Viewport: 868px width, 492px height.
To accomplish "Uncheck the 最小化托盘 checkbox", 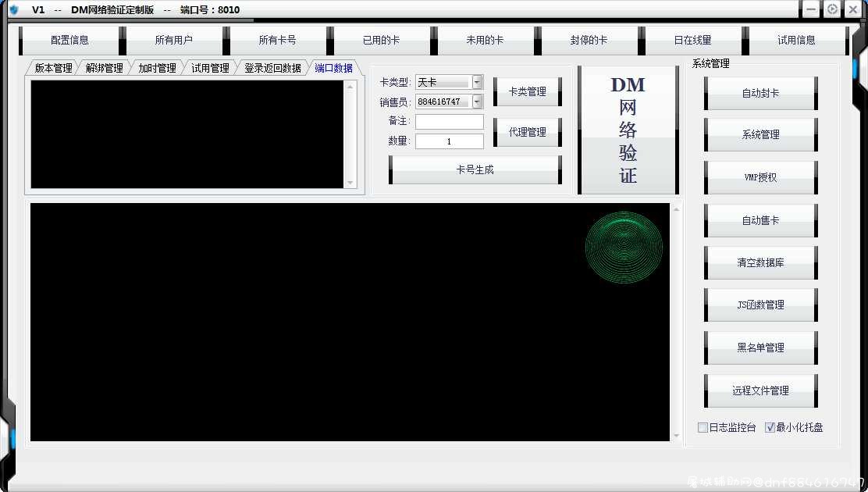I will click(770, 427).
